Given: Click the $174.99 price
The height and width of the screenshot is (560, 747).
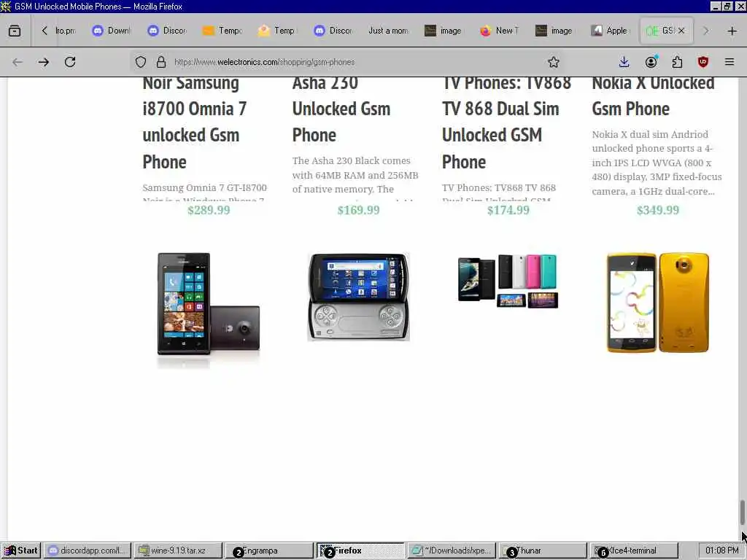Looking at the screenshot, I should click(x=508, y=210).
